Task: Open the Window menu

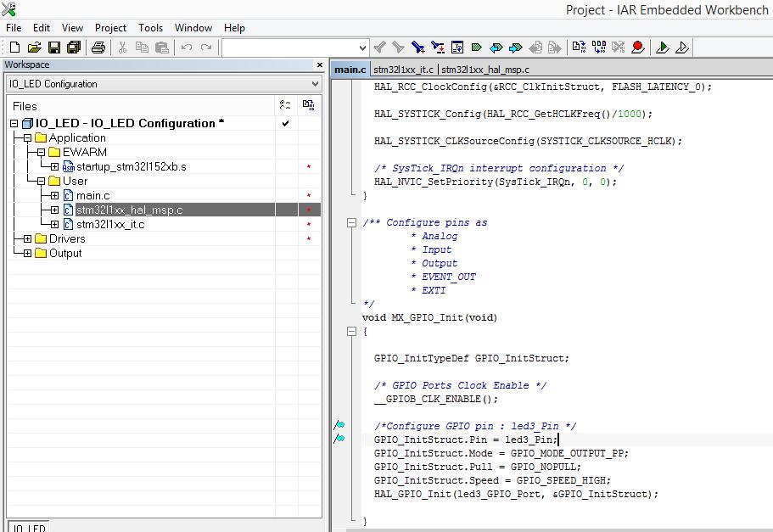Action: pos(193,28)
